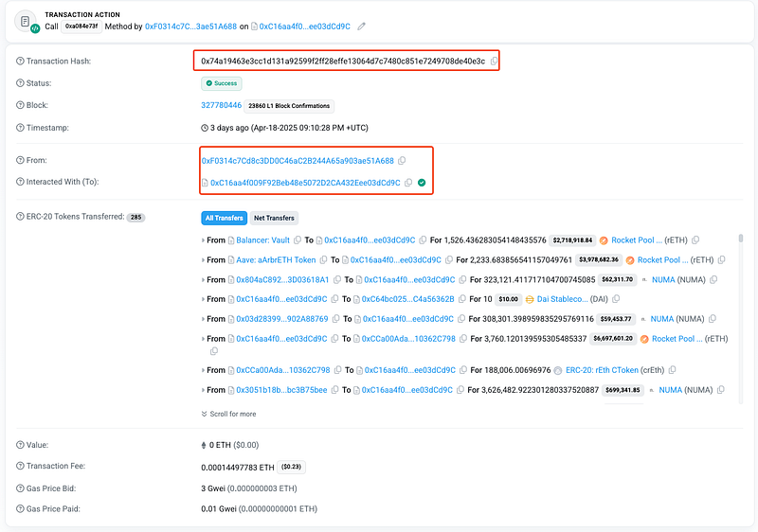Open the From address 0xF0314c7C link
Viewport: 758px width, 532px height.
pos(297,161)
